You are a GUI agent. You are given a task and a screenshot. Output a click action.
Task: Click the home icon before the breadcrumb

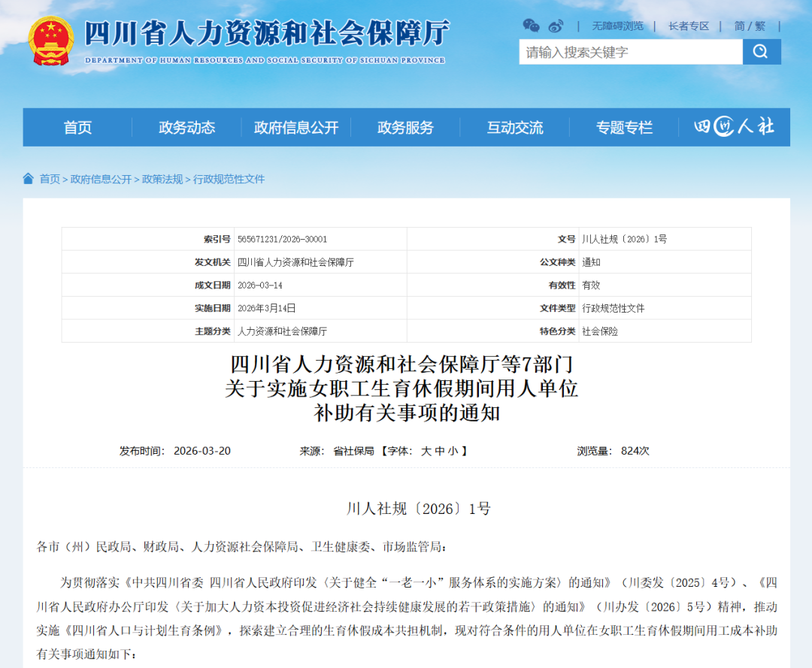(x=29, y=179)
